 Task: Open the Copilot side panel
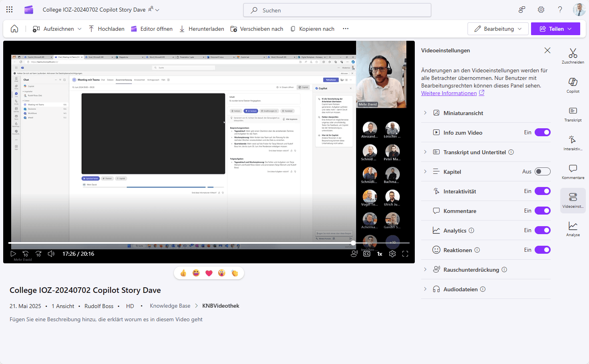[573, 85]
